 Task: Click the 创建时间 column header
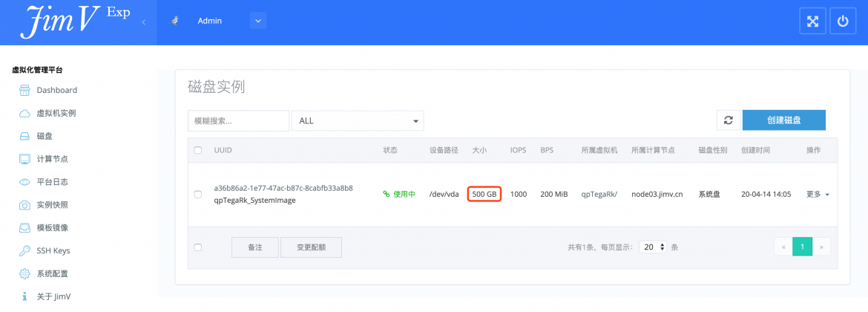tap(755, 150)
